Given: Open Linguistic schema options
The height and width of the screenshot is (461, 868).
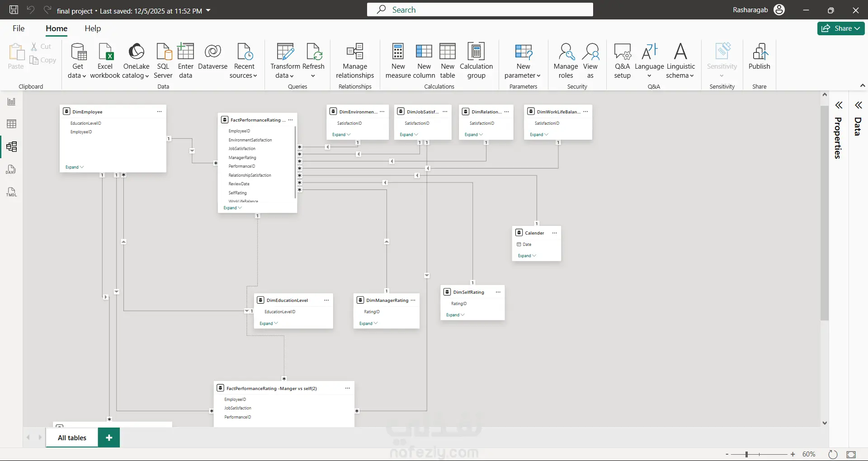Looking at the screenshot, I should (680, 61).
